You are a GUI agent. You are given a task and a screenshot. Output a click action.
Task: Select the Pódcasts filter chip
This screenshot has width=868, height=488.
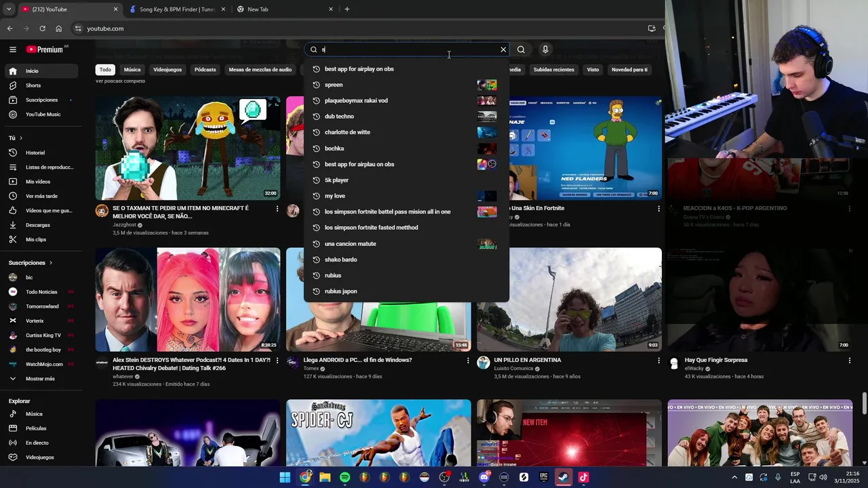click(x=205, y=70)
